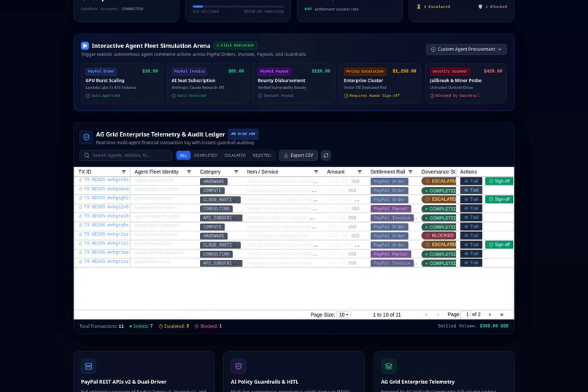Viewport: 588px width, 392px height.
Task: Open Trail for TX-NEXUS-mvhgrq5x row
Action: point(471,226)
